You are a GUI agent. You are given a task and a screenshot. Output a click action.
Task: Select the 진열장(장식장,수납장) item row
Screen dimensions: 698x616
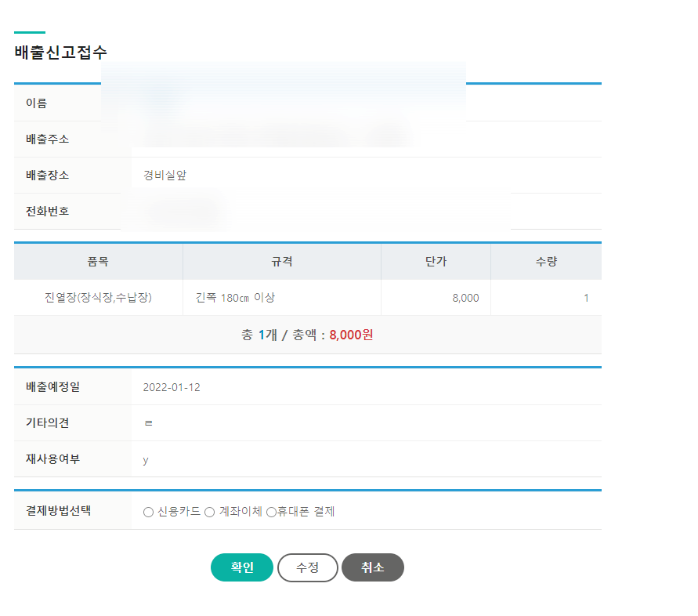[99, 297]
